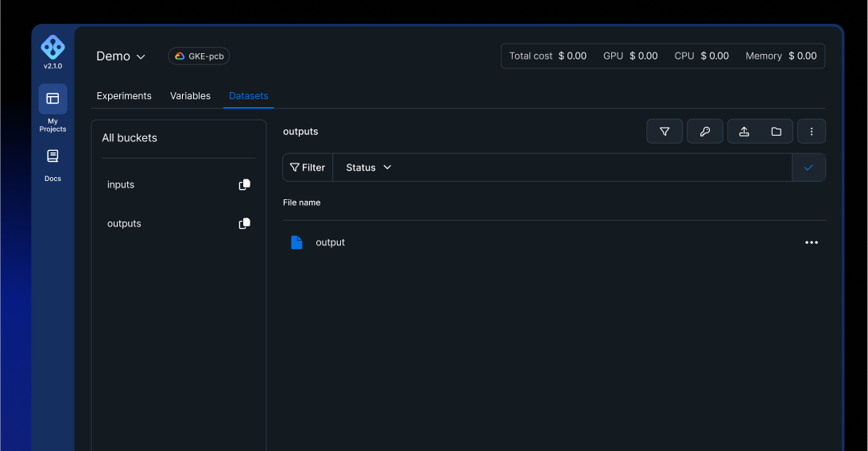
Task: Open My Projects in the sidebar
Action: [x=52, y=108]
